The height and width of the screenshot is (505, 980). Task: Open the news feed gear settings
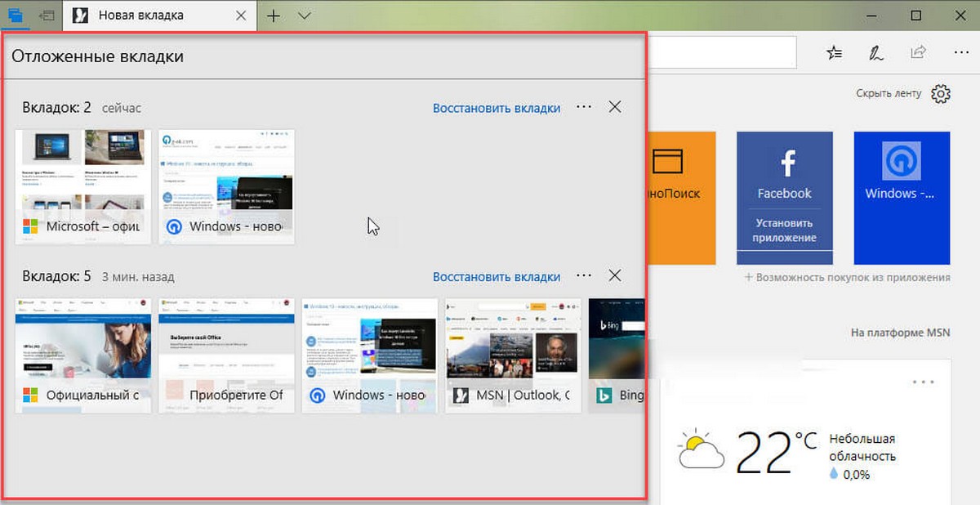click(x=942, y=93)
